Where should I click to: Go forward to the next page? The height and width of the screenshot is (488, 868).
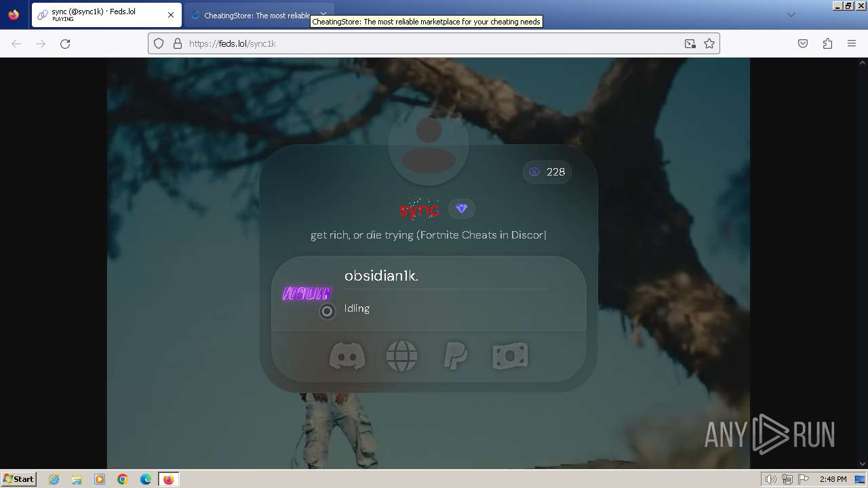pos(41,43)
